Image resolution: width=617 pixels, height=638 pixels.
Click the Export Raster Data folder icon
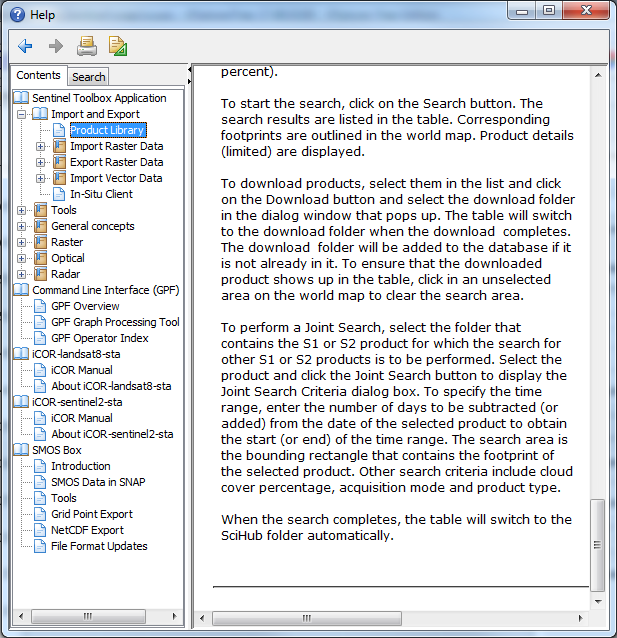tap(59, 162)
